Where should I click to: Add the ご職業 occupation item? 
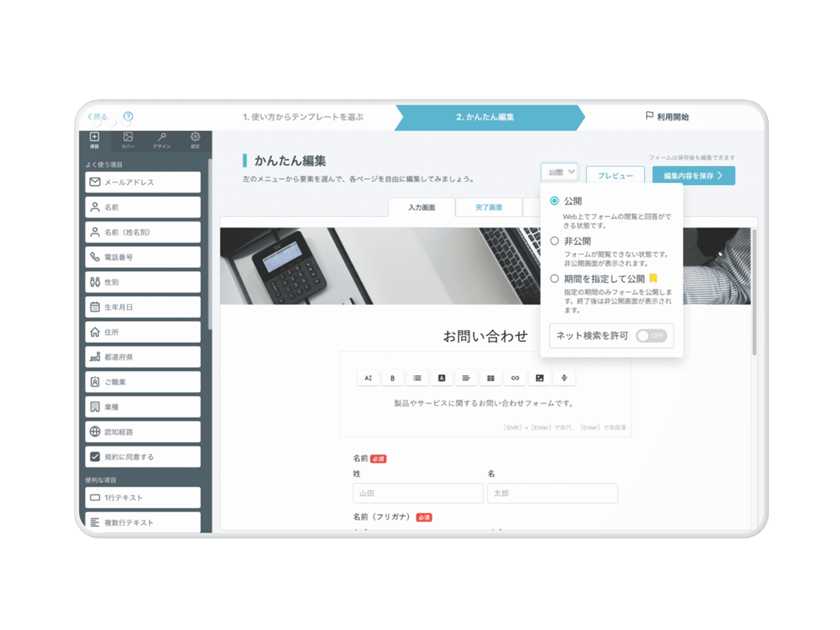pos(143,382)
